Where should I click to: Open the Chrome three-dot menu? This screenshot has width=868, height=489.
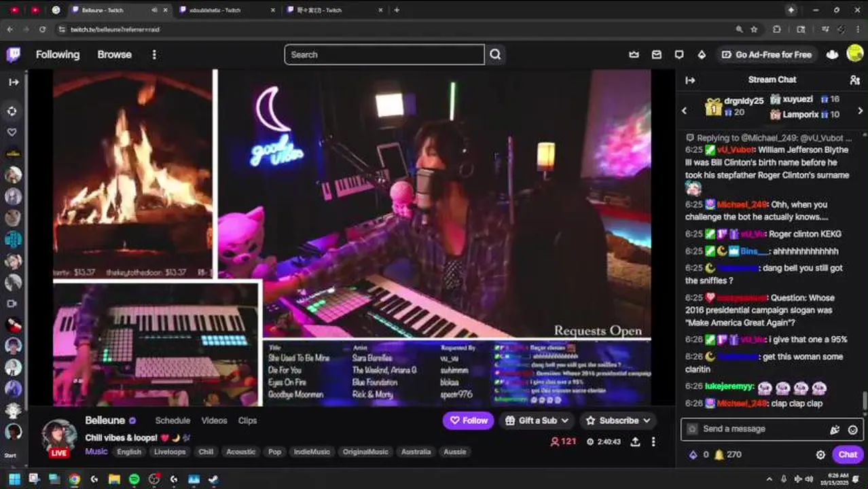tap(858, 29)
